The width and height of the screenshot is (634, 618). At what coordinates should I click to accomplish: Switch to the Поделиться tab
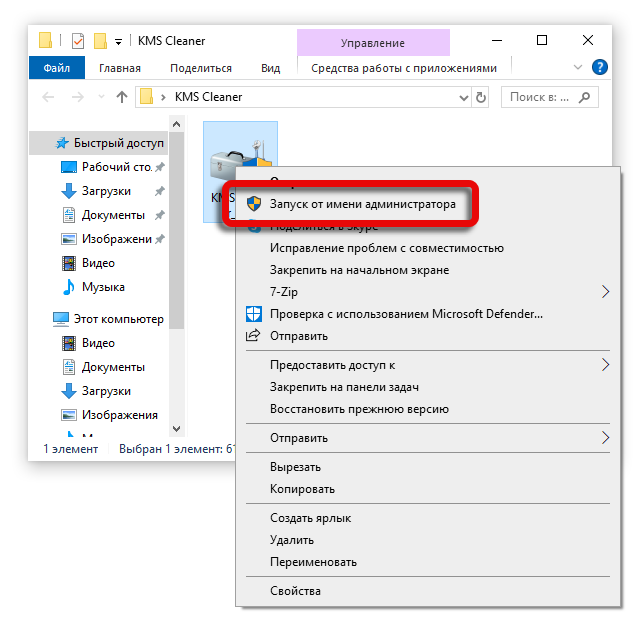(x=201, y=68)
